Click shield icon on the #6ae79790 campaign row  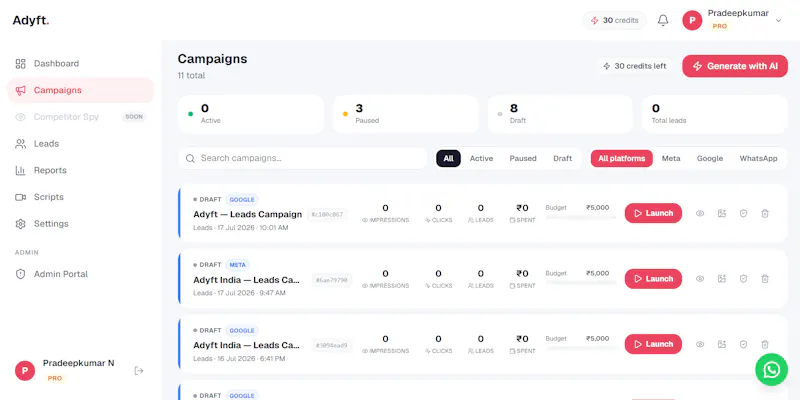click(x=743, y=279)
